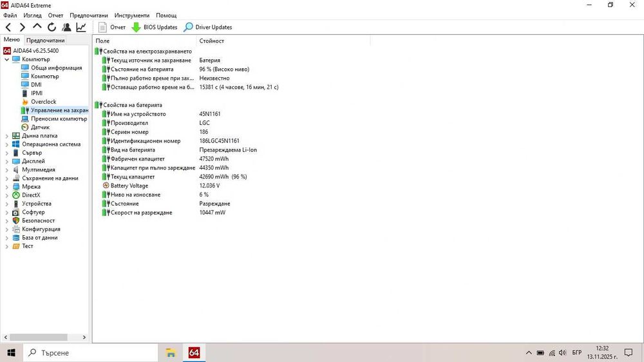Select the DMI tree item
This screenshot has height=362, width=644.
[31, 84]
